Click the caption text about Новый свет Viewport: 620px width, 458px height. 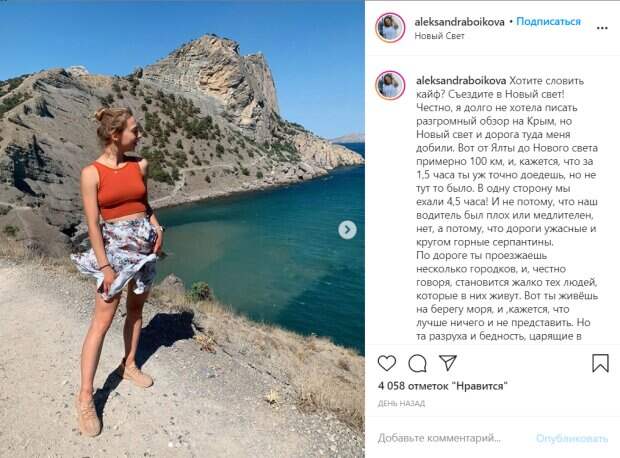click(x=507, y=208)
